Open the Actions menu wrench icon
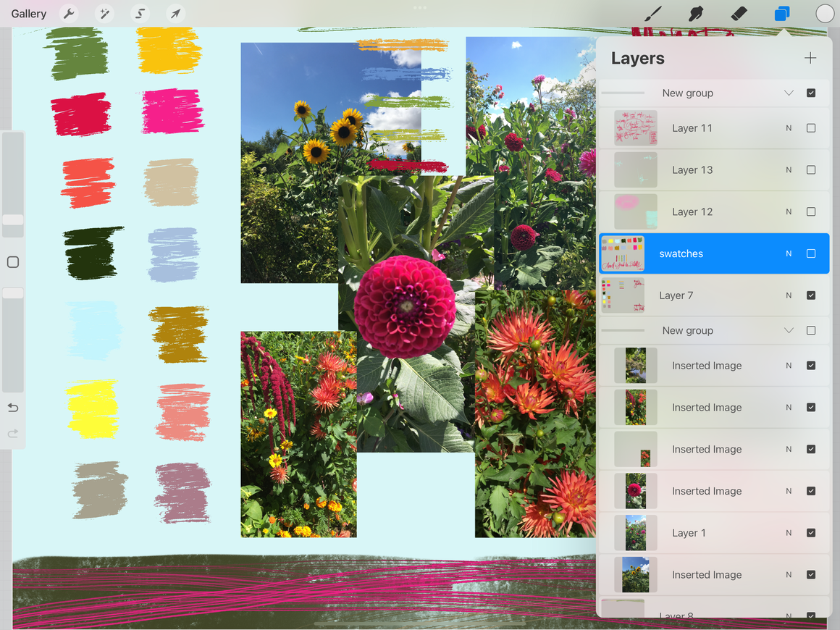 pyautogui.click(x=68, y=13)
